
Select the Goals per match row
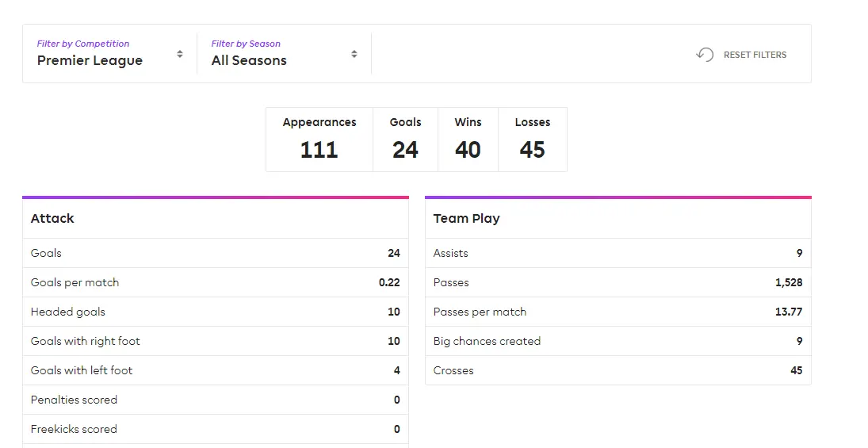[215, 282]
